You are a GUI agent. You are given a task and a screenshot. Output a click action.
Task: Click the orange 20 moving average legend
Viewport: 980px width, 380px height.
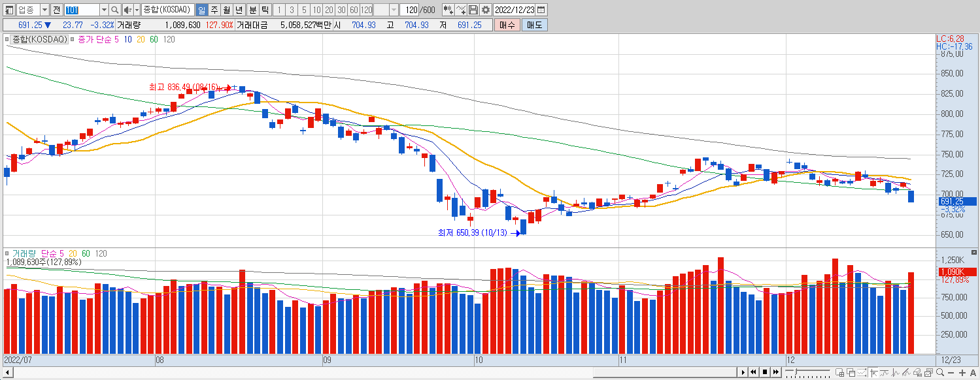[x=141, y=40]
